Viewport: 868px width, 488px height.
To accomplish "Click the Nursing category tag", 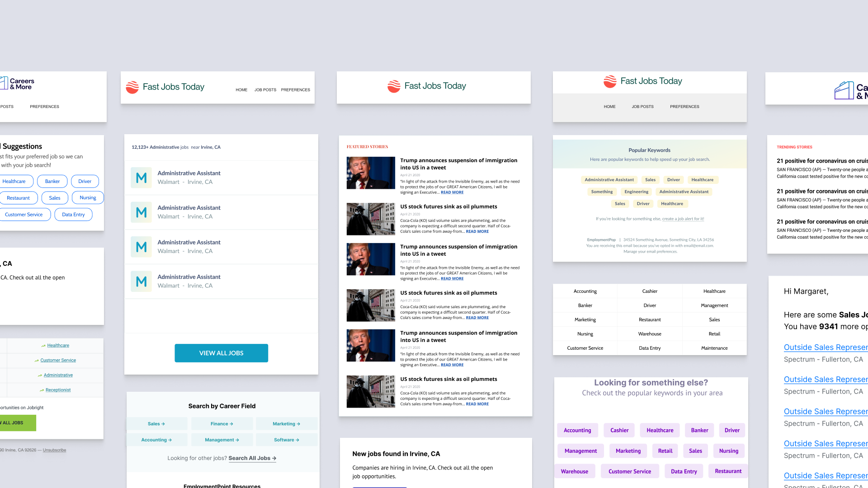I will click(88, 198).
